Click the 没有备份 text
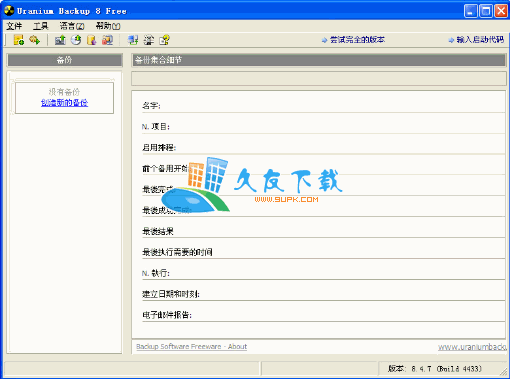Image resolution: width=510 pixels, height=379 pixels. (x=64, y=92)
